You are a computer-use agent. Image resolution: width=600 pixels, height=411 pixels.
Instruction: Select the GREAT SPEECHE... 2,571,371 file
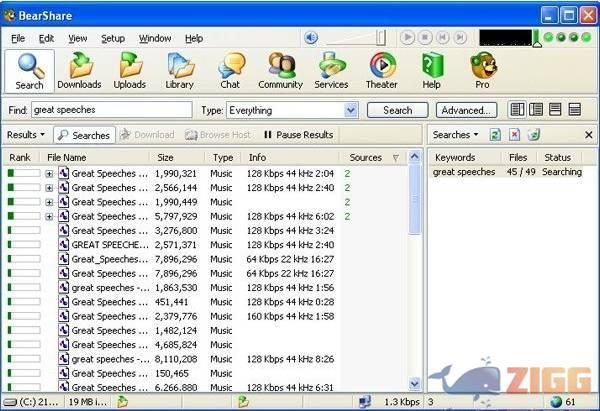click(172, 245)
